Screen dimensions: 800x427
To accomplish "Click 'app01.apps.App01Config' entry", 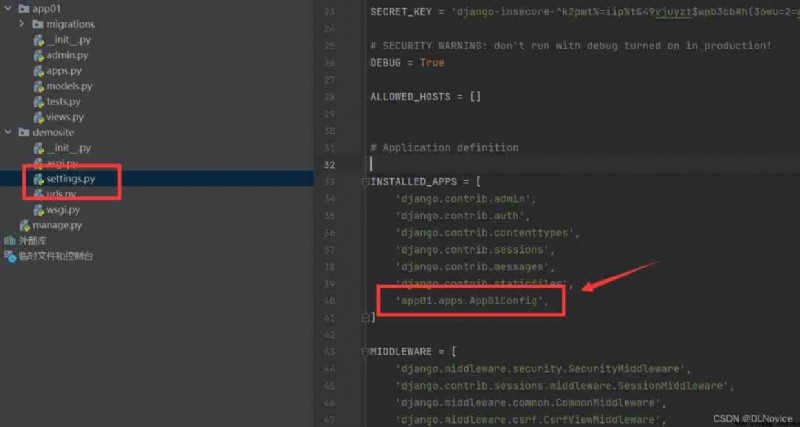I will [x=472, y=301].
